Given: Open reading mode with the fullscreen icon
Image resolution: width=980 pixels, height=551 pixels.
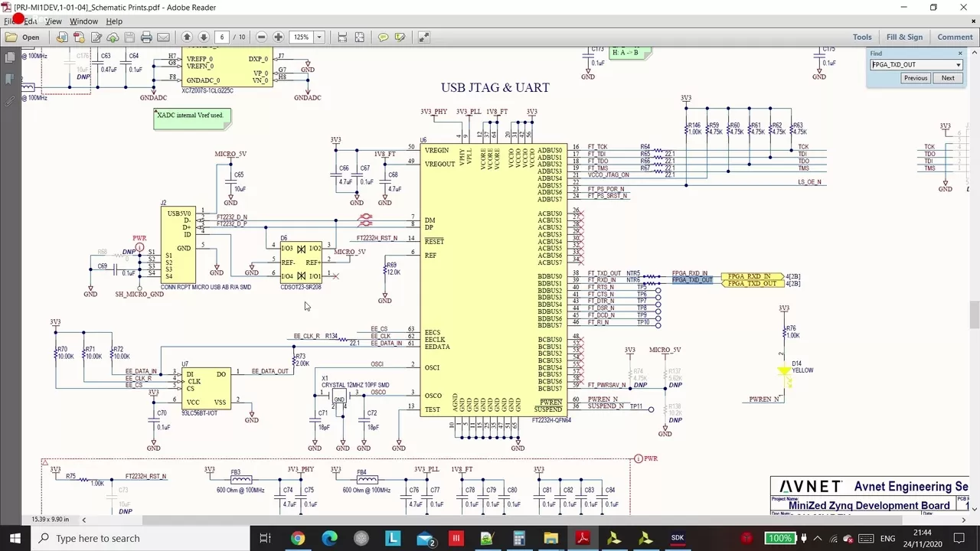Looking at the screenshot, I should coord(423,37).
